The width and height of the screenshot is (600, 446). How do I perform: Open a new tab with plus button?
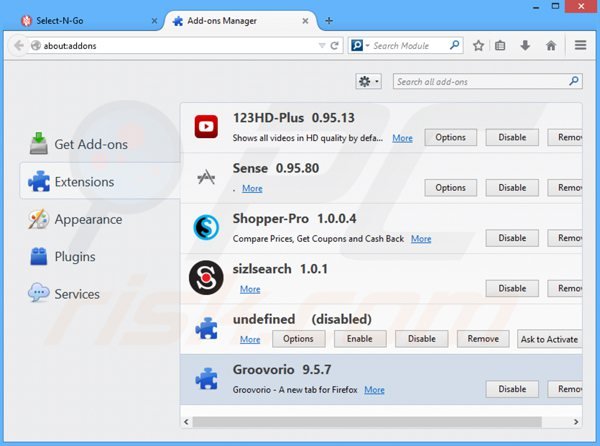329,21
